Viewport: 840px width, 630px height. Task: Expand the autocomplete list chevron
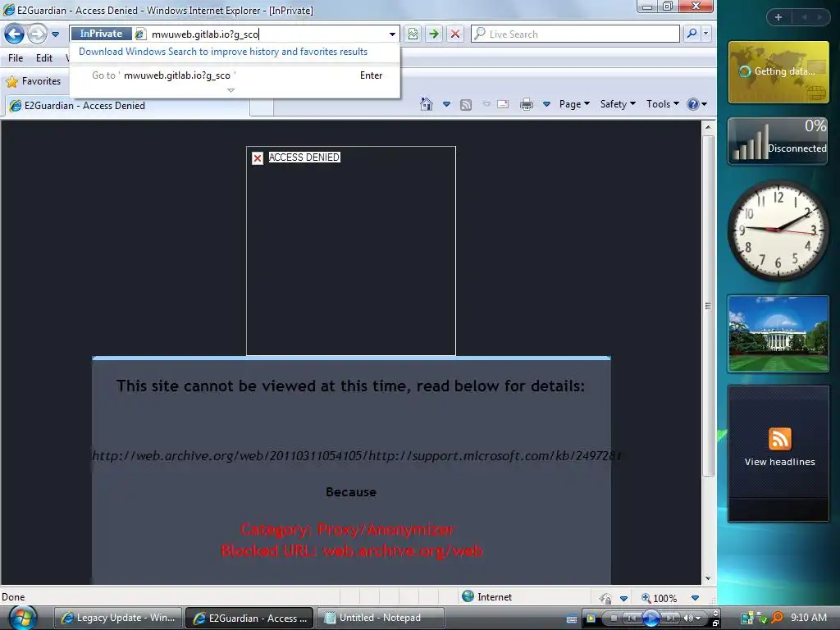click(x=231, y=90)
